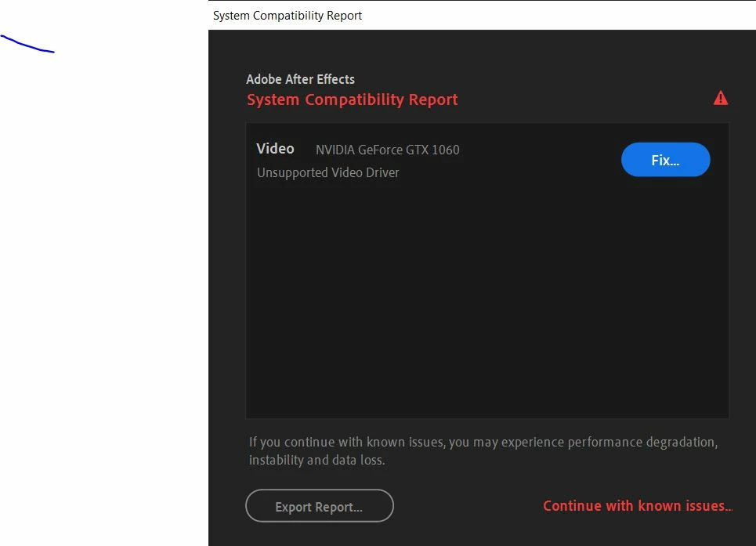Image resolution: width=756 pixels, height=546 pixels.
Task: Click the Unsupported Video Driver message
Action: (x=327, y=172)
